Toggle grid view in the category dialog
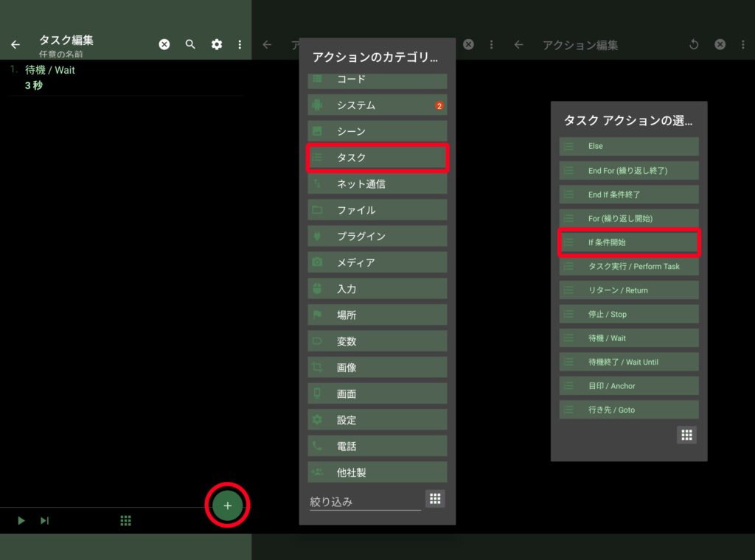 point(435,499)
